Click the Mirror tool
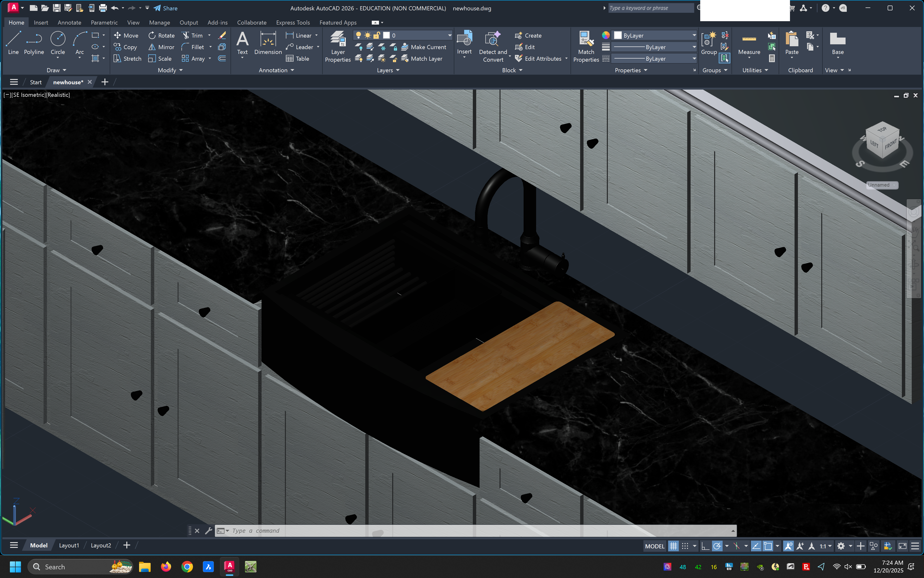Screen dimensions: 924x578 161,47
